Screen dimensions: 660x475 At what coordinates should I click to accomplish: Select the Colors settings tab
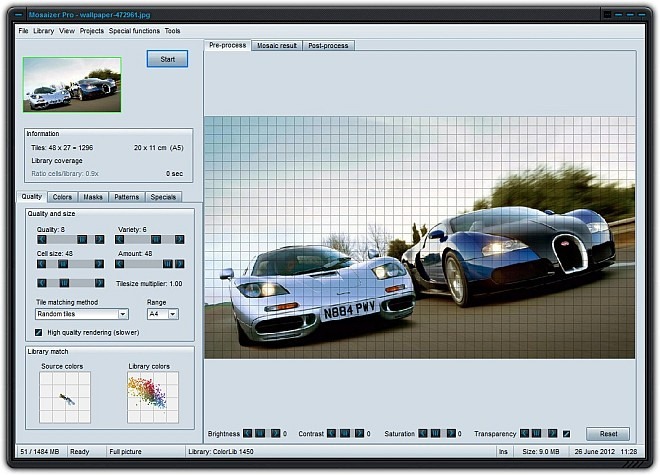(x=62, y=197)
